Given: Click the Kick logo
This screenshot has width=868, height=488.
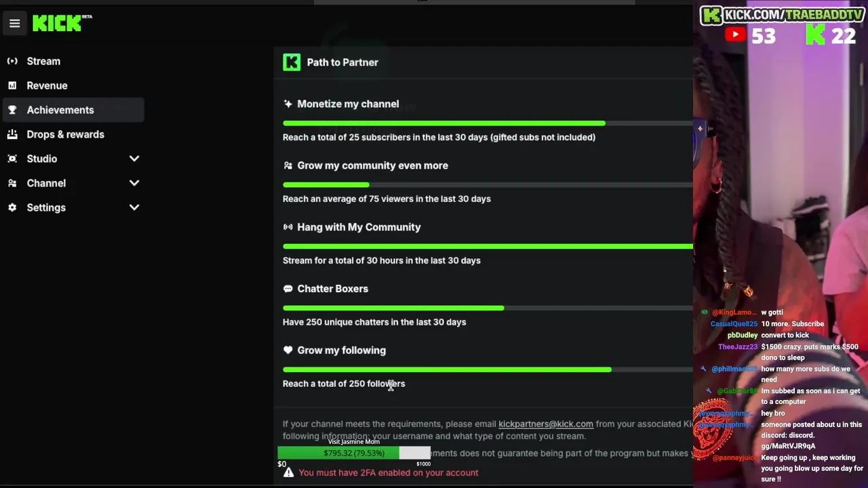Looking at the screenshot, I should coord(58,24).
